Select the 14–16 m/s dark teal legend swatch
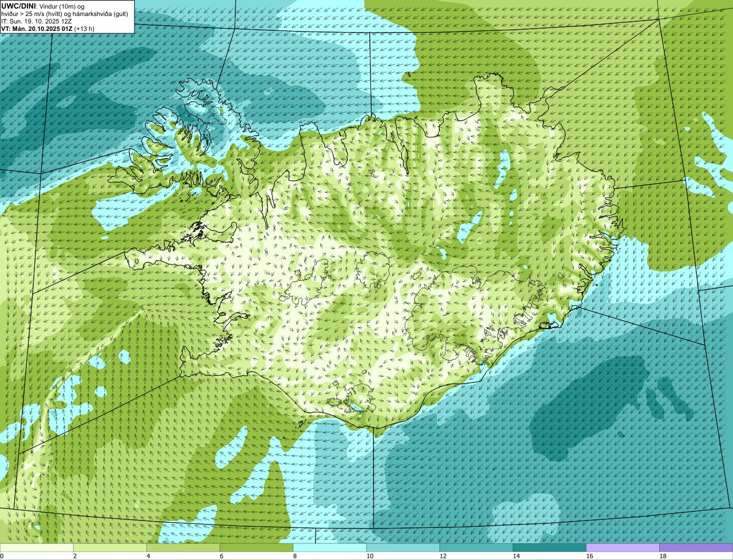 click(x=550, y=547)
